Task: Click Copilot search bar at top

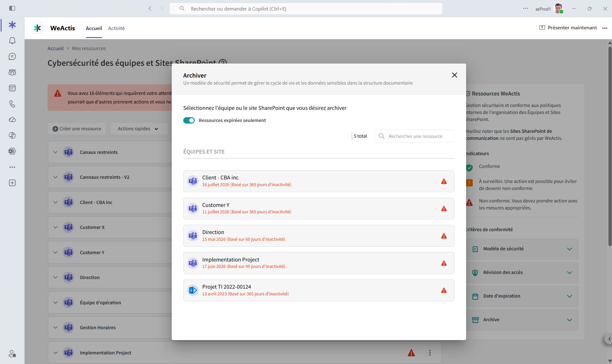Action: click(x=306, y=9)
